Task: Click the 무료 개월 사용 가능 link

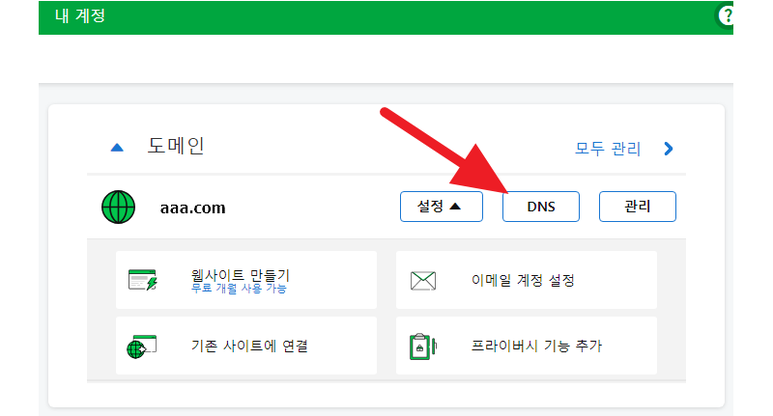Action: [x=240, y=288]
